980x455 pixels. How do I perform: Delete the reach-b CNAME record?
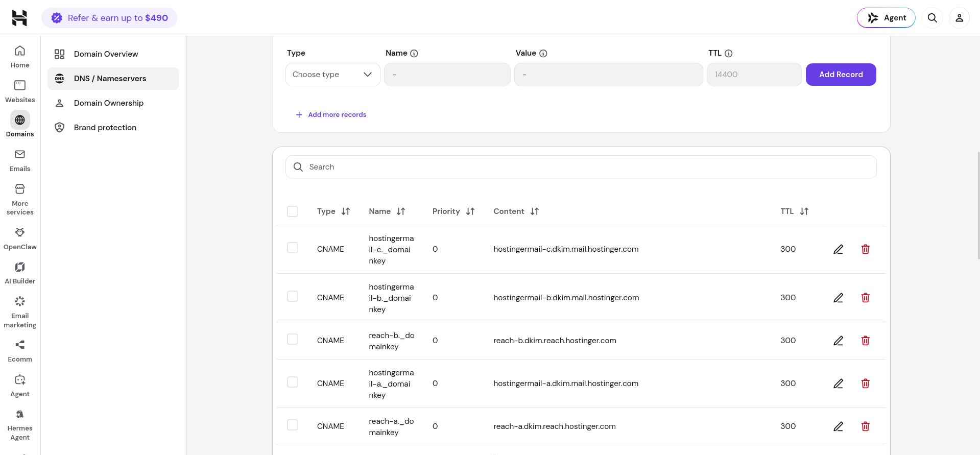(865, 341)
